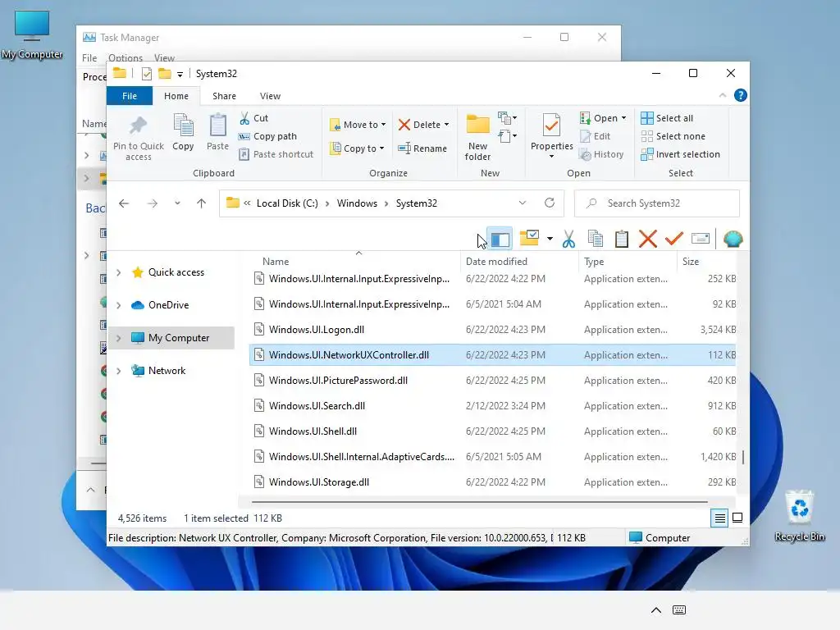Screen dimensions: 840x630
Task: Click Invert selection in ribbon
Action: (680, 154)
